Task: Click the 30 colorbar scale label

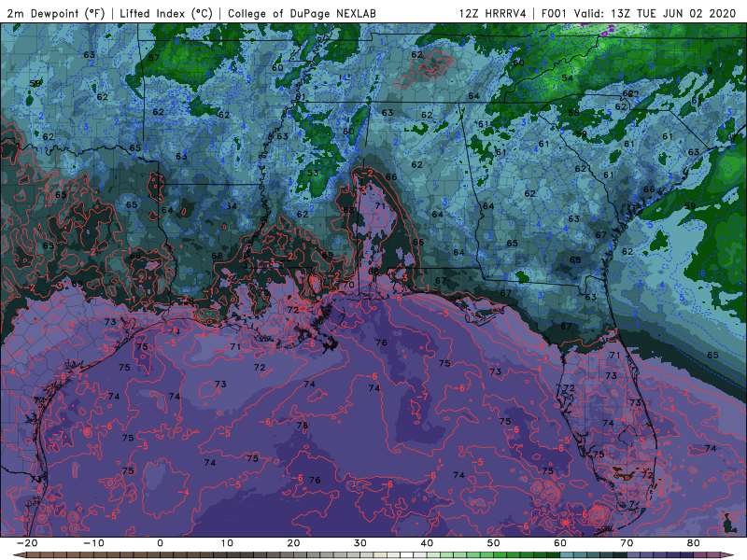Action: (360, 543)
